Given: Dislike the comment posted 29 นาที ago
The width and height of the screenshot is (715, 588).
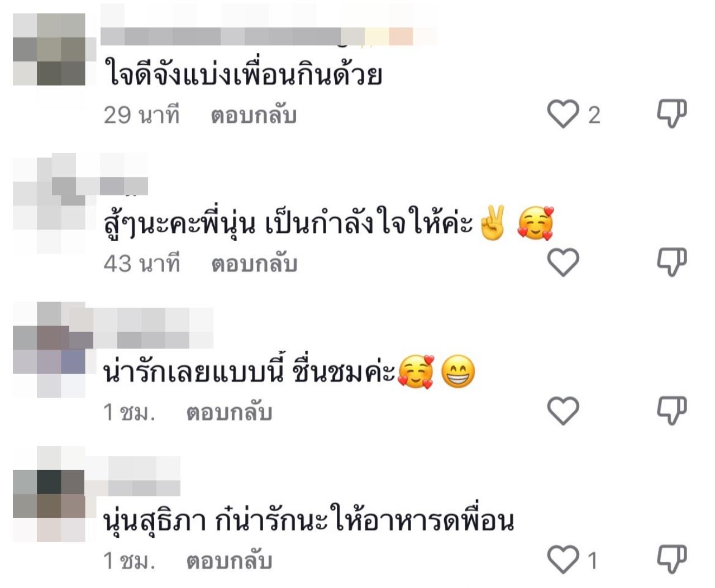Looking at the screenshot, I should point(671,114).
